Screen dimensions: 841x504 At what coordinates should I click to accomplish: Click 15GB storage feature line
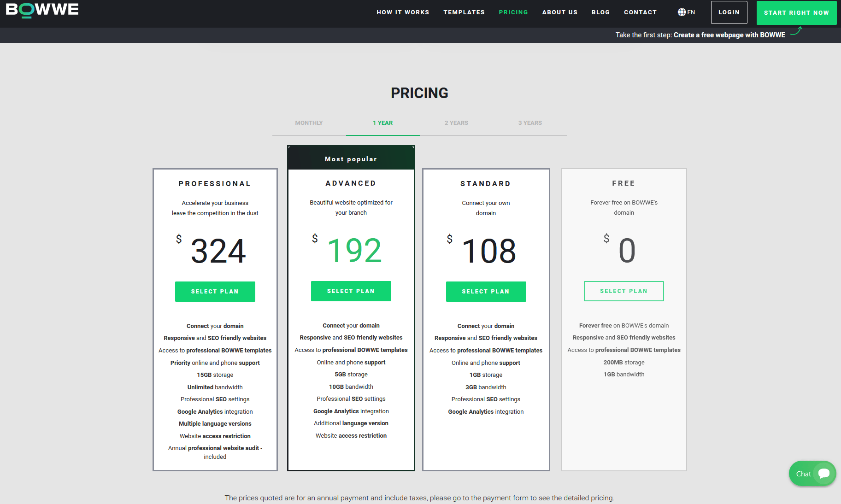[215, 375]
